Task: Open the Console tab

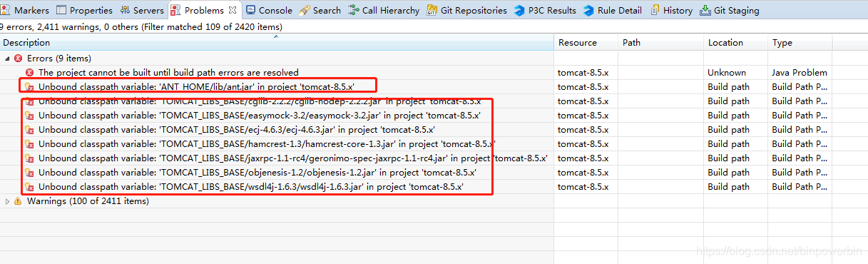Action: [270, 10]
